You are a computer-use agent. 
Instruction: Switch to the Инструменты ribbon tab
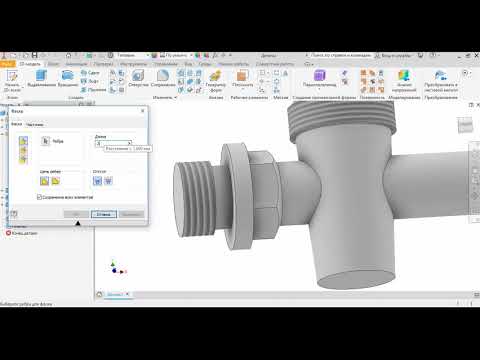point(133,64)
